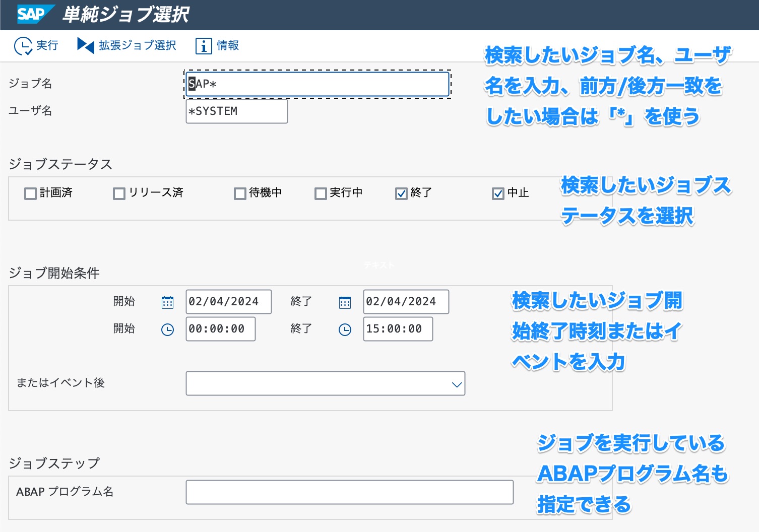Click inside the ジョブ名 field showing SAP*
The image size is (759, 532).
pos(317,84)
